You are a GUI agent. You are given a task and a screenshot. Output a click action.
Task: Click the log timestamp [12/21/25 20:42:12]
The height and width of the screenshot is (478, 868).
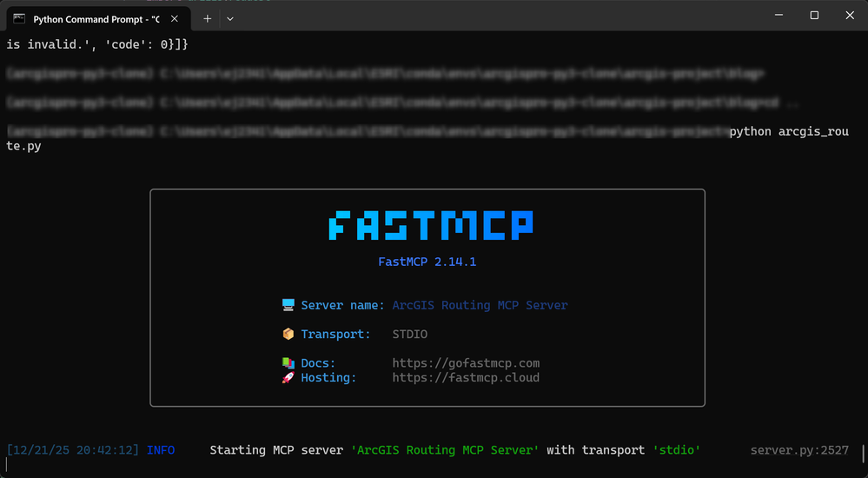[73, 450]
